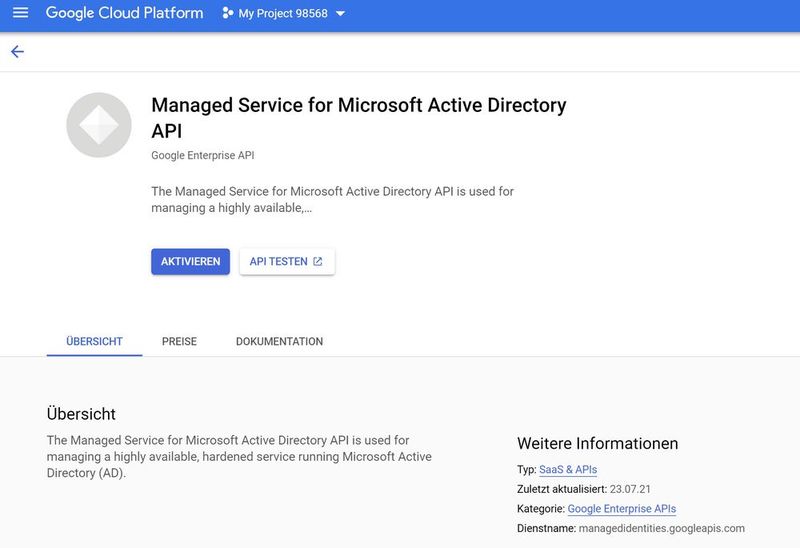
Task: Click the API TESTEN button
Action: pyautogui.click(x=287, y=261)
